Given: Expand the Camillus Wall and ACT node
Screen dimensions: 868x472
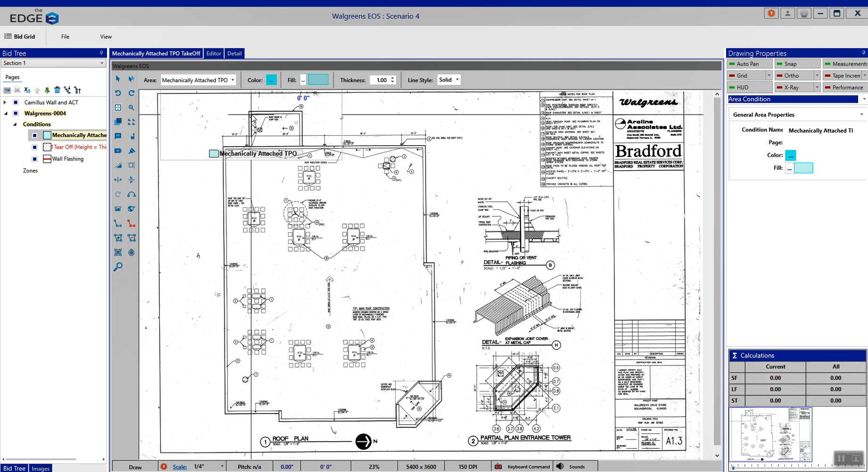Looking at the screenshot, I should tap(5, 102).
